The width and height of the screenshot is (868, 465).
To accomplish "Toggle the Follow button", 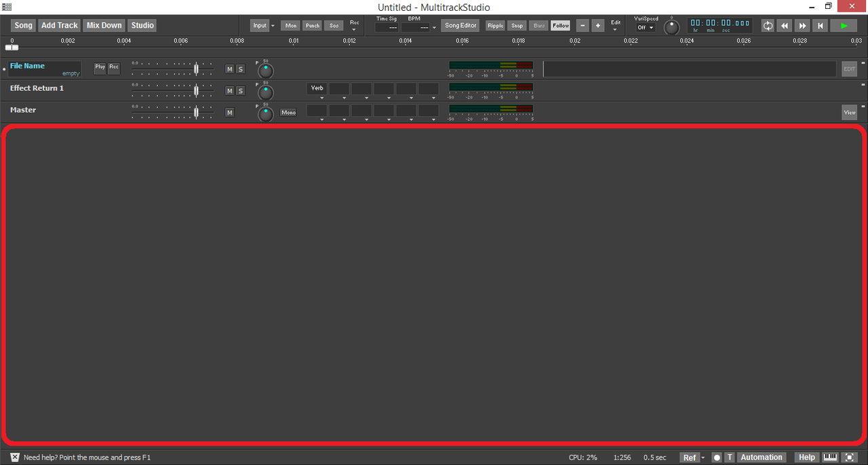I will (561, 25).
